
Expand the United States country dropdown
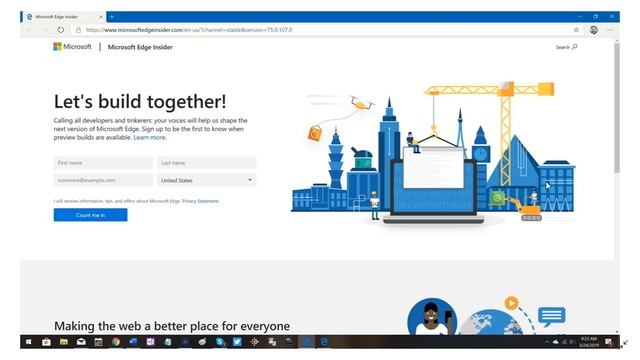207,180
